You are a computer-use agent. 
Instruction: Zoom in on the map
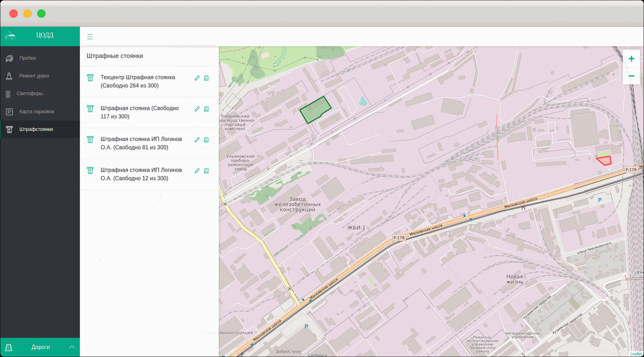tap(631, 59)
